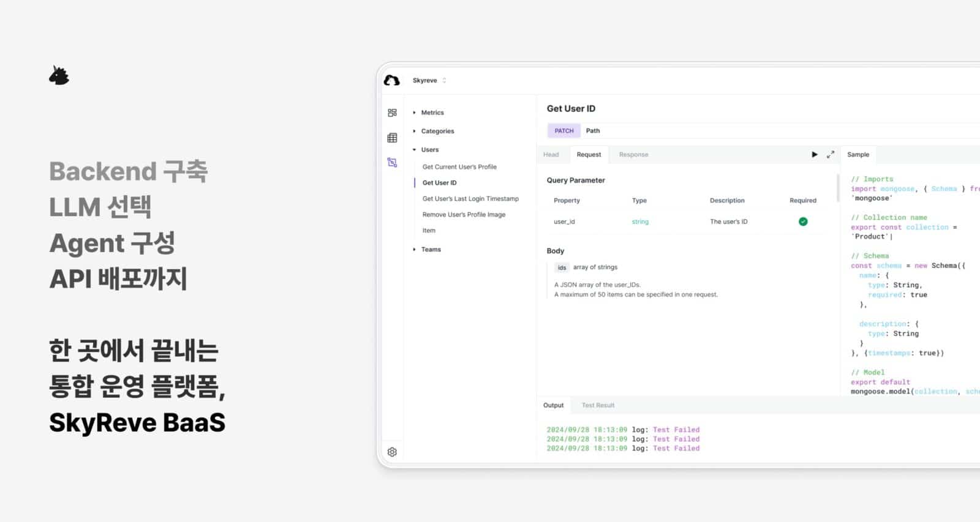Image resolution: width=980 pixels, height=522 pixels.
Task: Click the last Test Failed log line
Action: pos(623,448)
